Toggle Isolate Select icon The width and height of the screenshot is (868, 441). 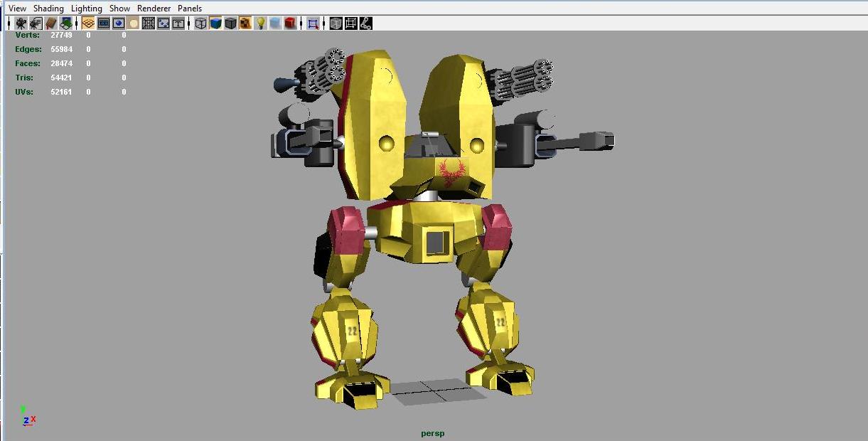[x=313, y=23]
